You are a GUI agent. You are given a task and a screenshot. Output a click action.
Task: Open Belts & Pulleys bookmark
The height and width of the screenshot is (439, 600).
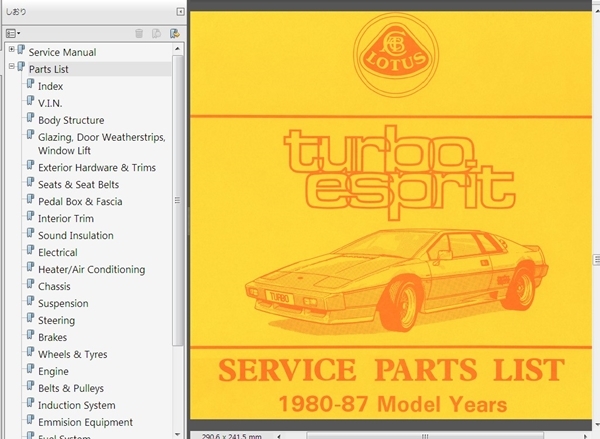click(x=71, y=388)
